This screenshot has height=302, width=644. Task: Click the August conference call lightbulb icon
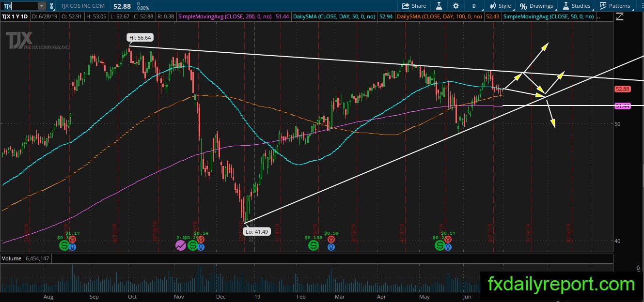(x=72, y=246)
